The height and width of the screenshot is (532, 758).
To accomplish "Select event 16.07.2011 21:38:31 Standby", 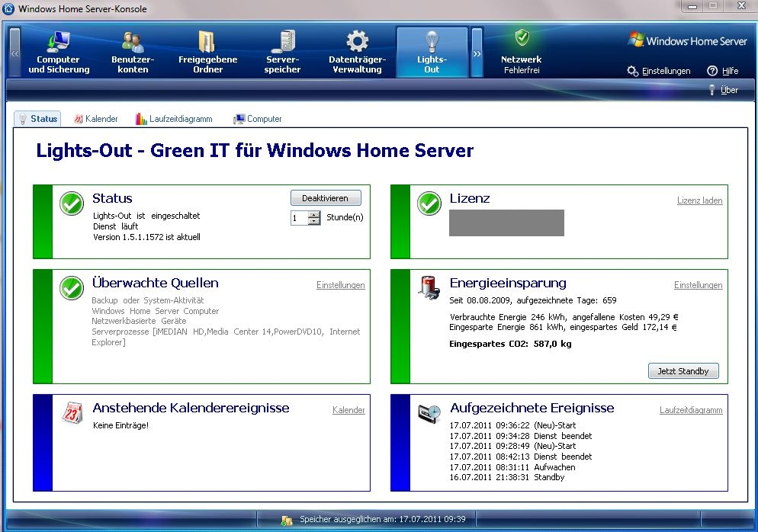I will pyautogui.click(x=506, y=477).
